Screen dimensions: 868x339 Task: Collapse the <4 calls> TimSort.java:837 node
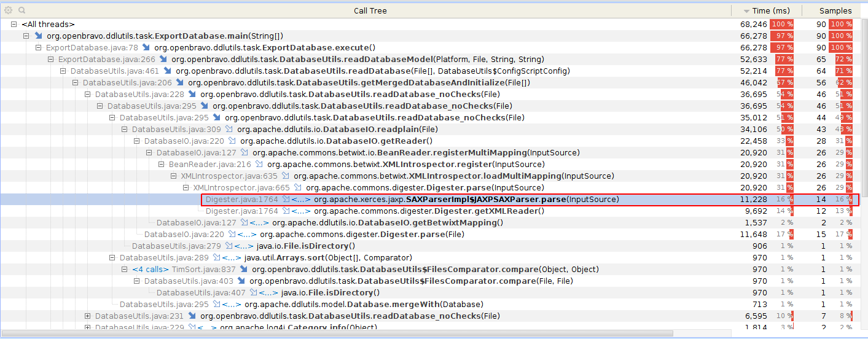[124, 270]
